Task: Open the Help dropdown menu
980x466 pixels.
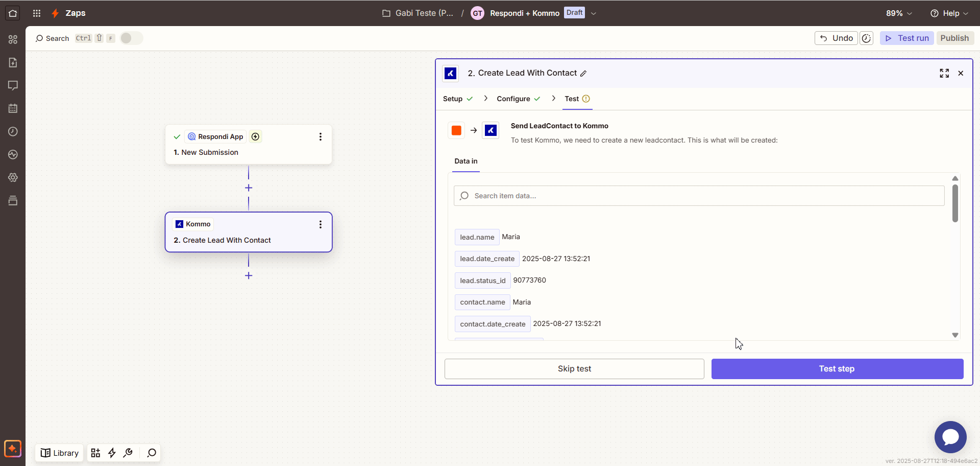Action: (x=949, y=13)
